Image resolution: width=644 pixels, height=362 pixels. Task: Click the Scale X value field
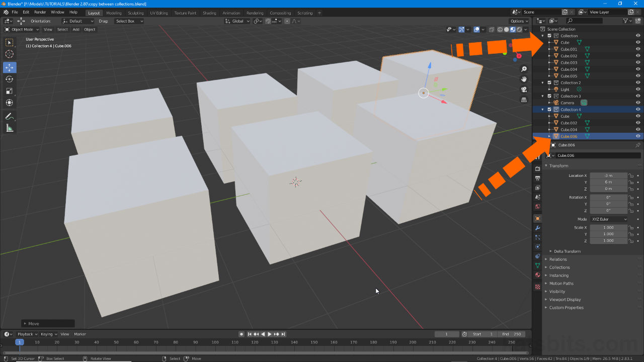pyautogui.click(x=609, y=228)
